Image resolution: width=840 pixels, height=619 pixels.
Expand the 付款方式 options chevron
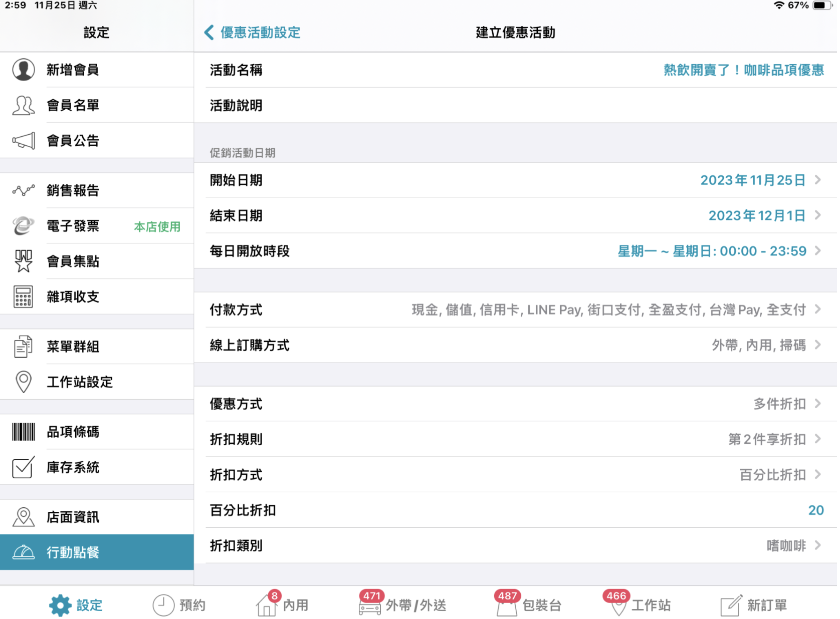[x=817, y=309]
